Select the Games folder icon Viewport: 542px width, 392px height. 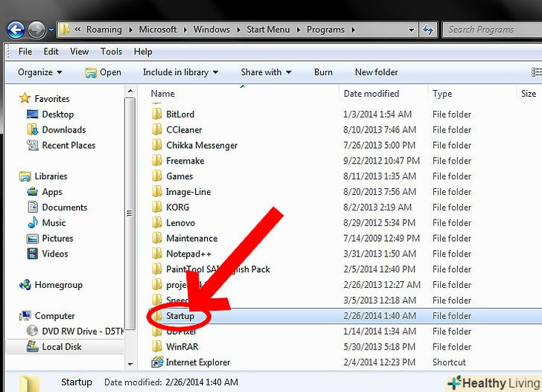click(x=157, y=176)
